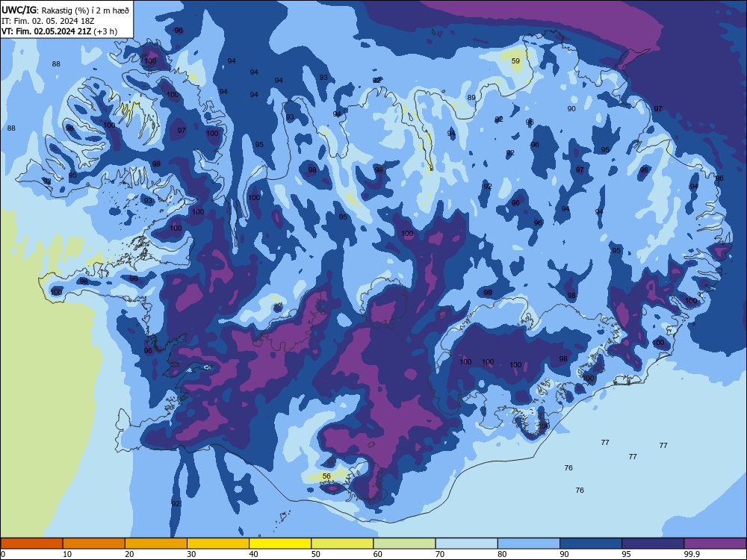Click the '40' legend tick label
Image resolution: width=747 pixels, height=560 pixels.
coord(253,554)
